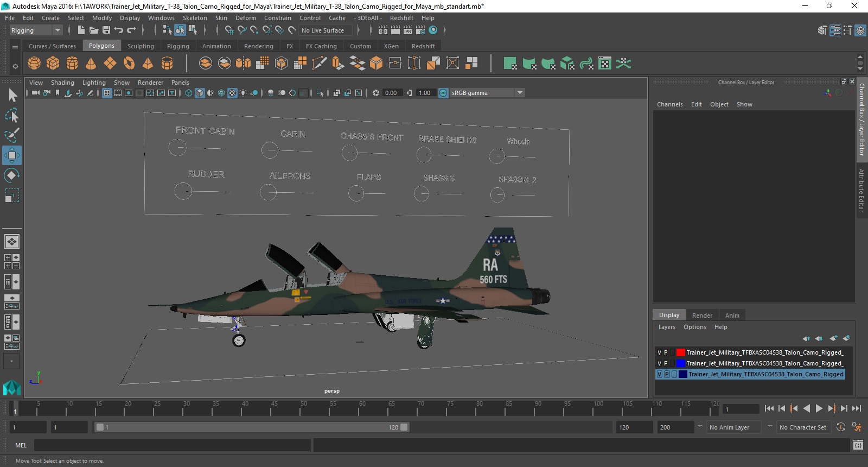868x467 pixels.
Task: Open the Channels menu in Channel Box
Action: pos(670,104)
